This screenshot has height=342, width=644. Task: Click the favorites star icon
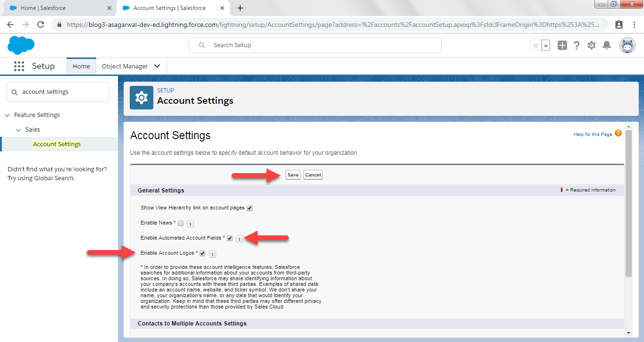535,45
